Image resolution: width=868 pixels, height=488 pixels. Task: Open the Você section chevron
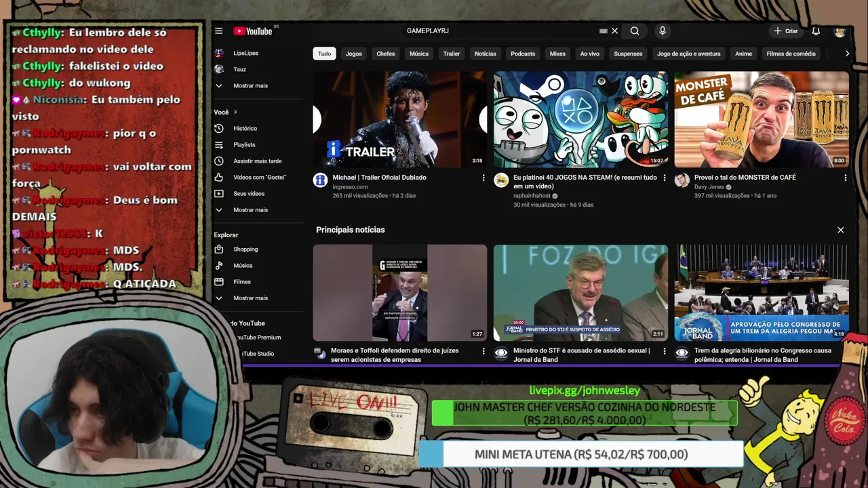235,112
